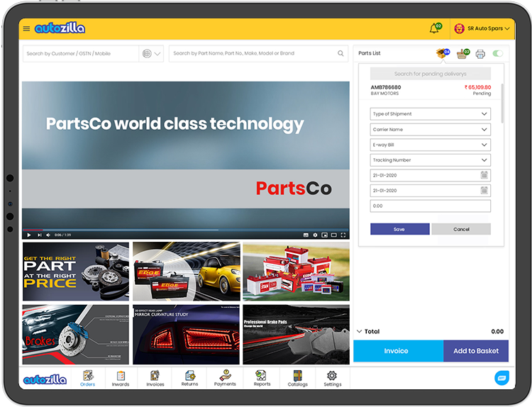Click the globe icon in customer search
The height and width of the screenshot is (407, 532).
[147, 54]
